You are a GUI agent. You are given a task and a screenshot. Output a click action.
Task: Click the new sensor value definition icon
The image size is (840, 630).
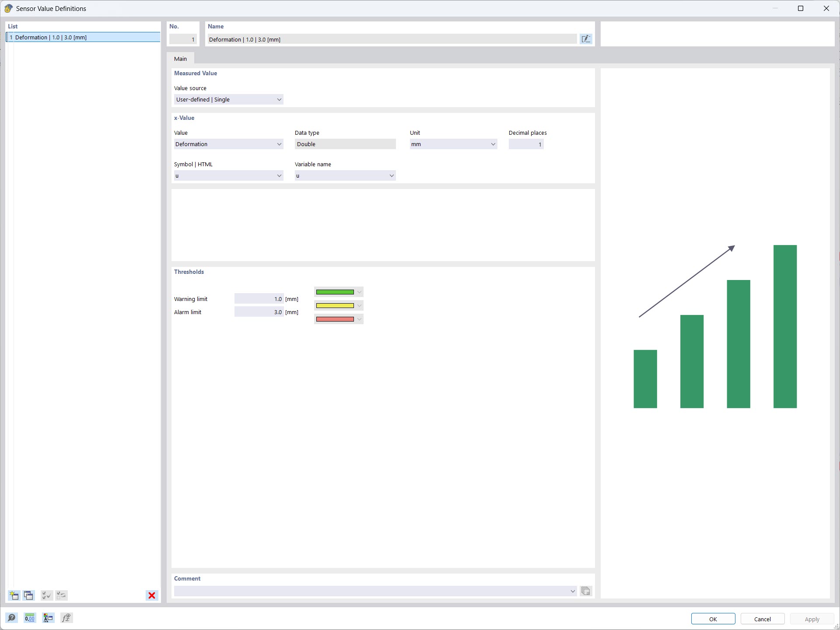pos(14,595)
